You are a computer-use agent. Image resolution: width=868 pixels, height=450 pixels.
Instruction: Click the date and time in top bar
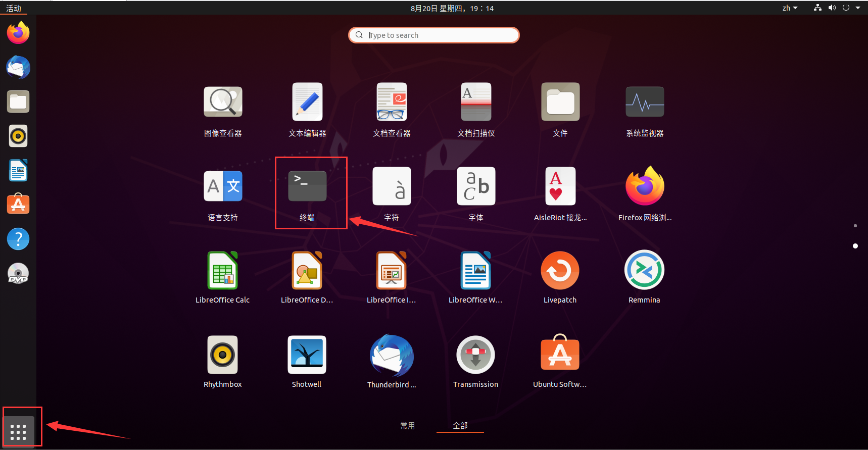click(x=452, y=8)
